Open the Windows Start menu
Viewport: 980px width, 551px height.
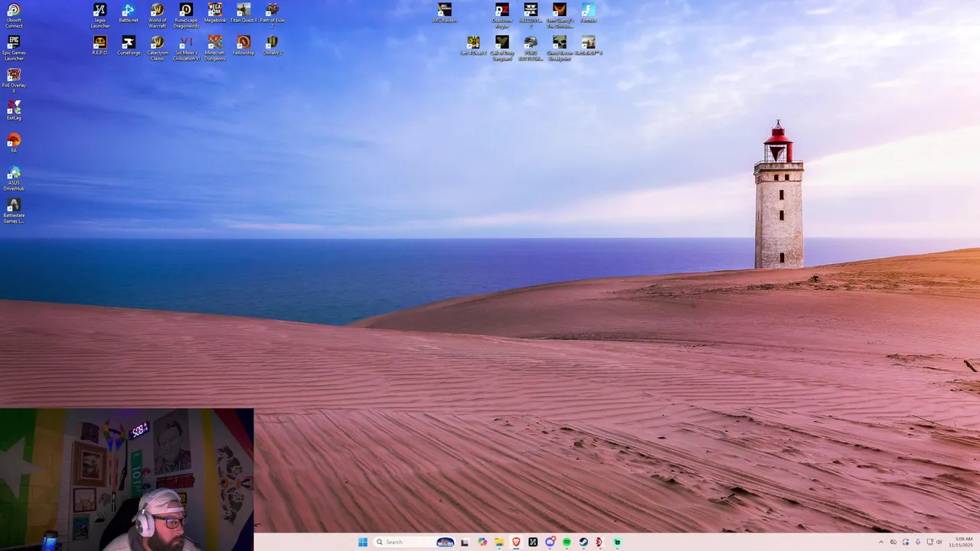[x=363, y=542]
